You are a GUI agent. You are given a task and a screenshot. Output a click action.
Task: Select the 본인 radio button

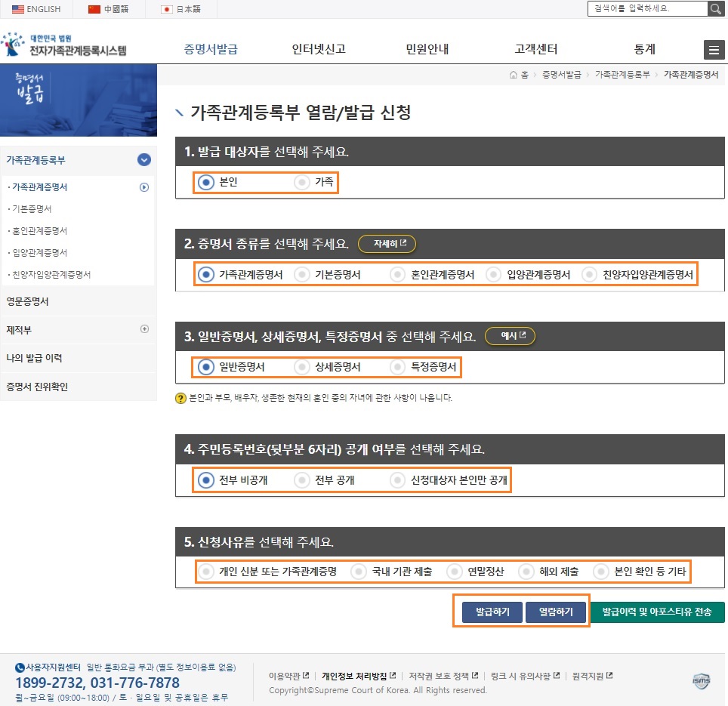tap(205, 182)
